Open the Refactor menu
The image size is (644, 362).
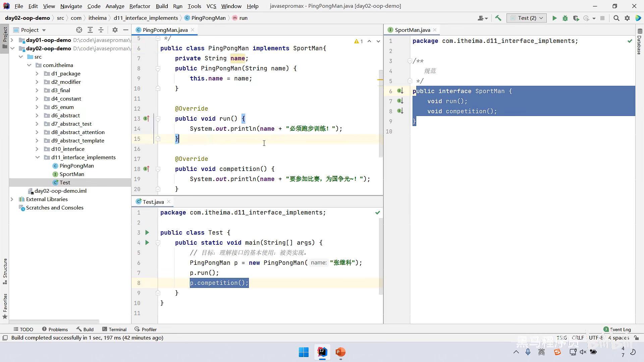coord(140,6)
